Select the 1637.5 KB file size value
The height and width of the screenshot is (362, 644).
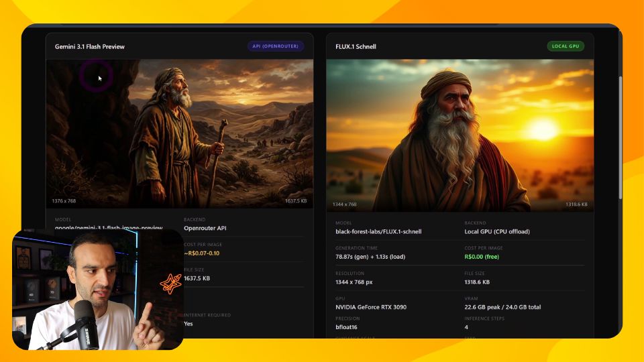197,278
